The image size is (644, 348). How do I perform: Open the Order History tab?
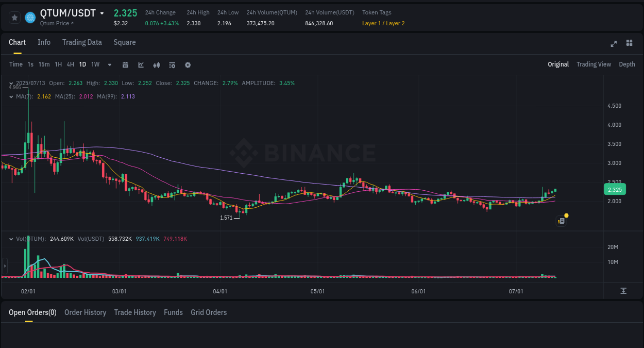click(85, 312)
